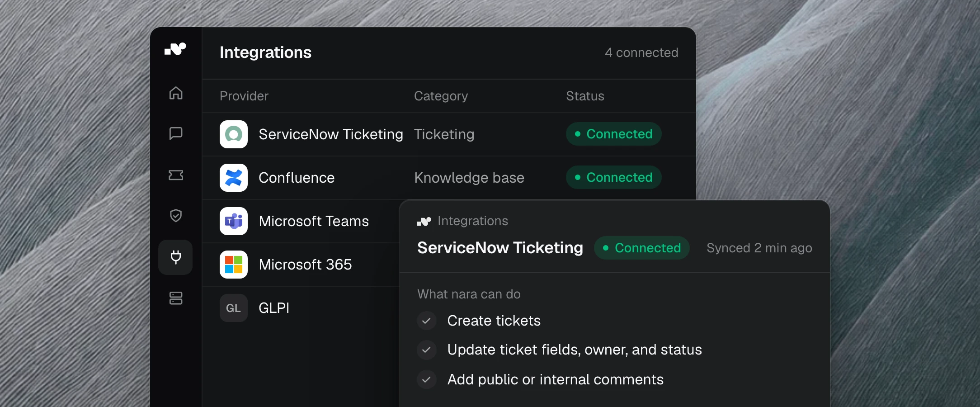Select the integrations plug sidebar icon
This screenshot has height=407, width=980.
click(175, 257)
